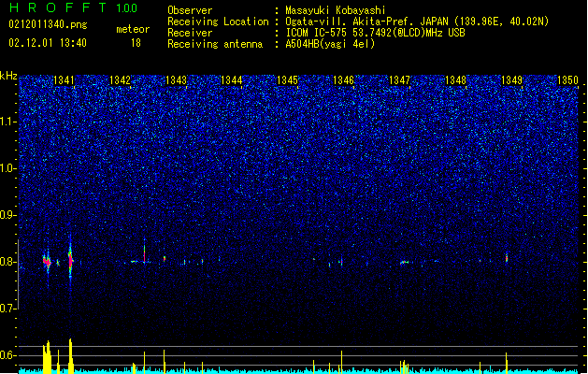Click the meteor echo near 1349
588x374 pixels.
[507, 258]
